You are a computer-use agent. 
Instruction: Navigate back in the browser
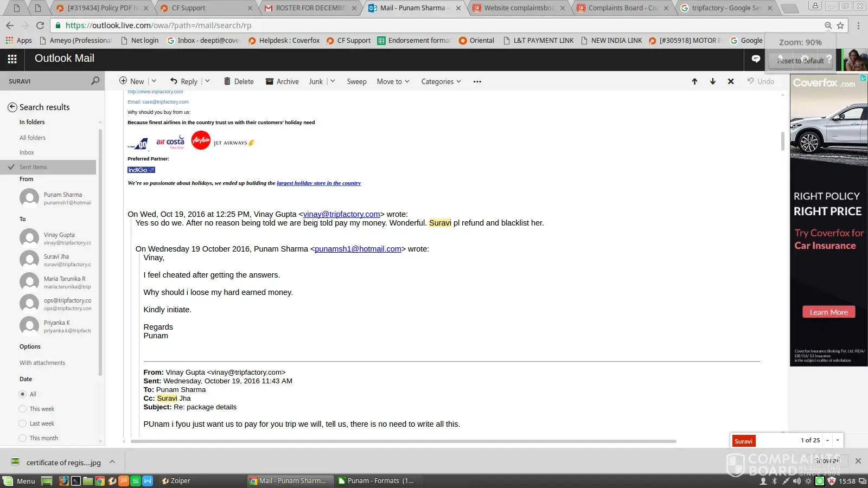click(x=10, y=25)
